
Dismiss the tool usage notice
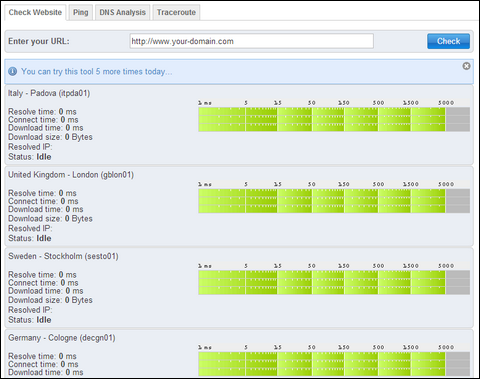pyautogui.click(x=466, y=66)
